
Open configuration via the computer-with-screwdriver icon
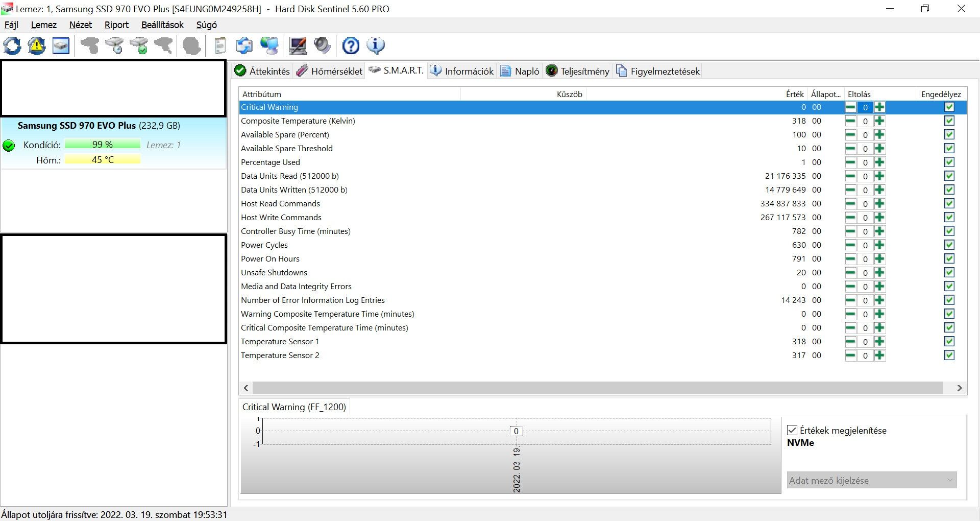pyautogui.click(x=298, y=46)
